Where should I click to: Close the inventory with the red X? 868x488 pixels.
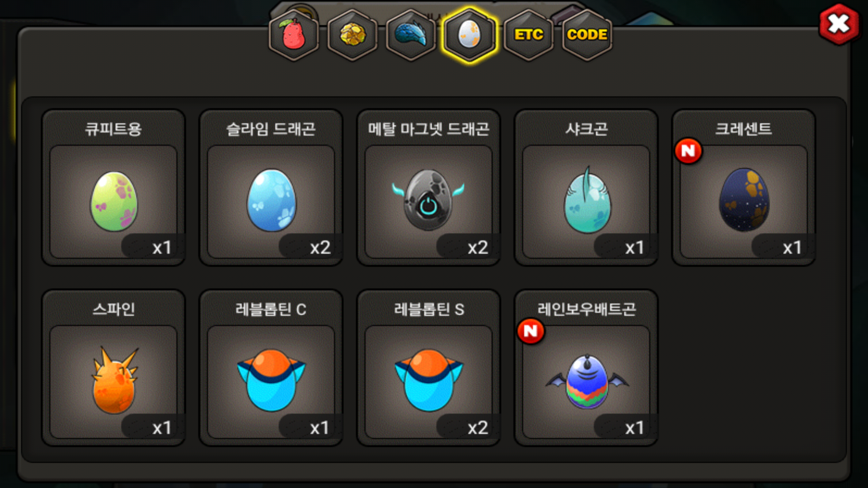[839, 24]
